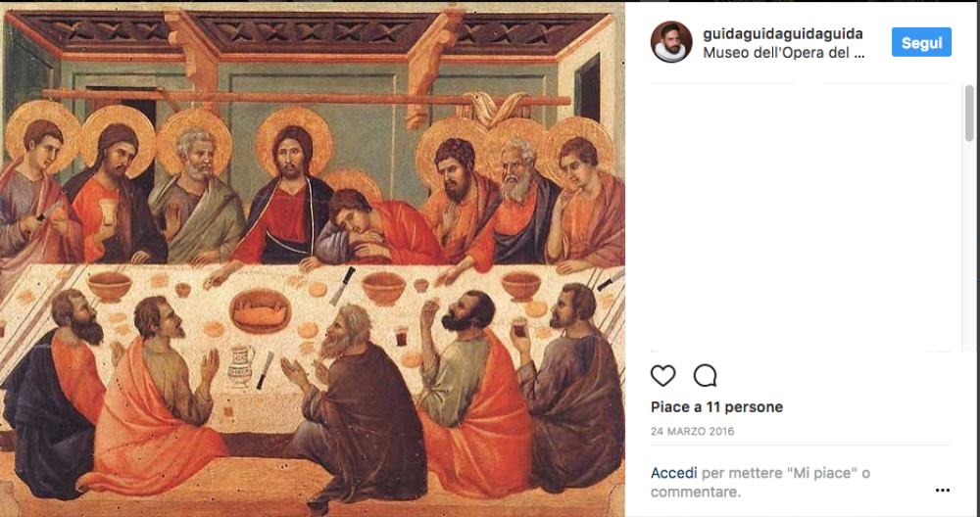Click the white patterned jug on the table

[241, 366]
